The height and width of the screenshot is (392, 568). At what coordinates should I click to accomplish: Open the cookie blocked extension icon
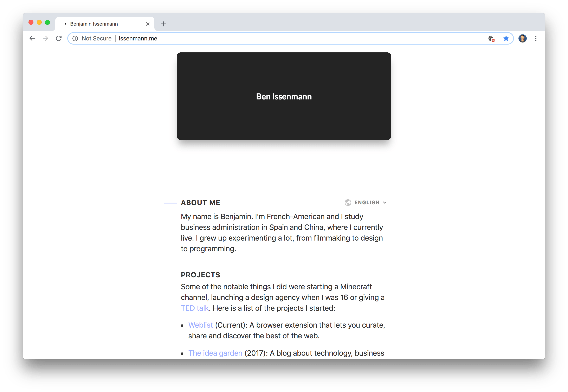click(491, 39)
